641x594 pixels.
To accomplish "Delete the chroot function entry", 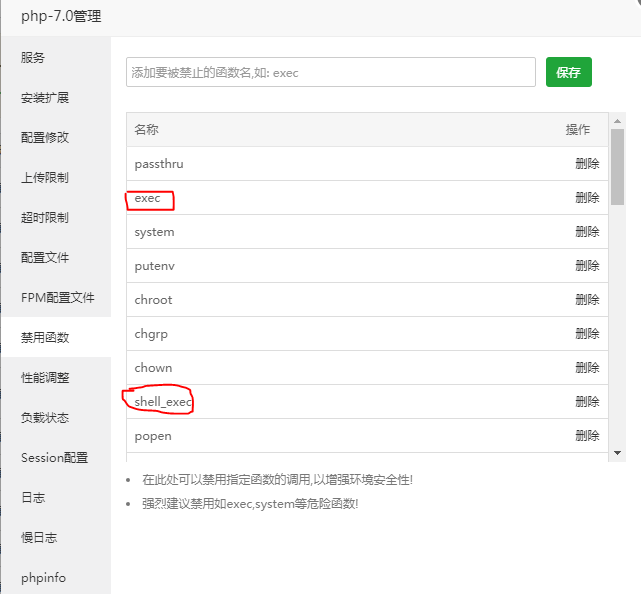I will 587,300.
